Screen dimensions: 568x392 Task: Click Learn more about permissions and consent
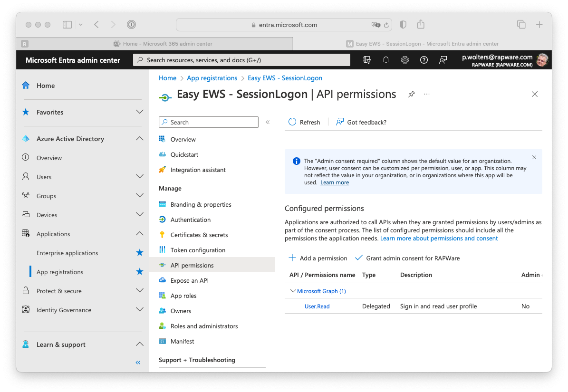pyautogui.click(x=439, y=238)
